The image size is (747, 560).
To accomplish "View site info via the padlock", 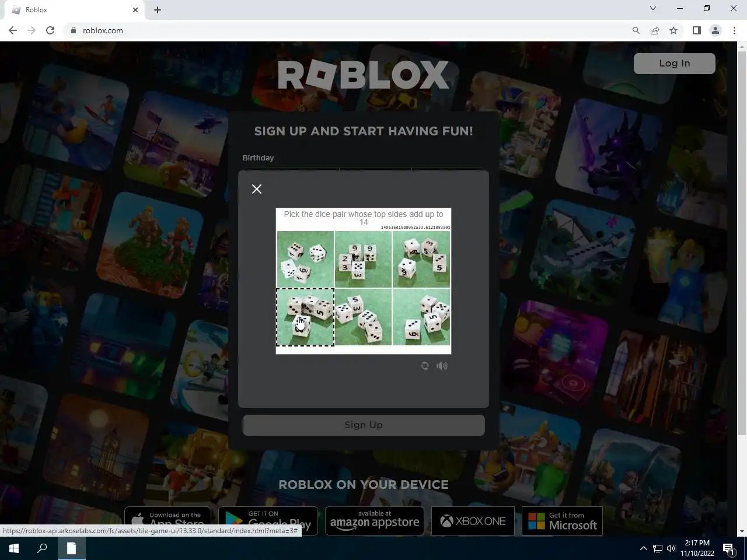I will [x=74, y=30].
